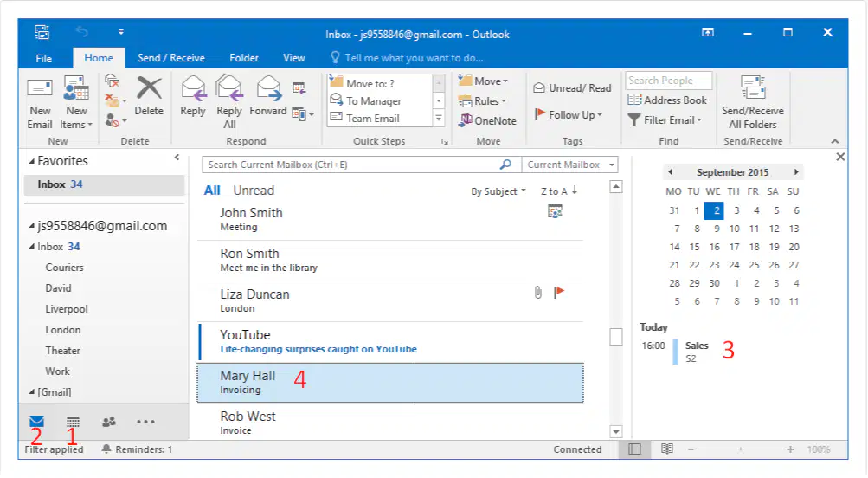868x478 pixels.
Task: Switch to Calendar view icon
Action: (x=73, y=422)
